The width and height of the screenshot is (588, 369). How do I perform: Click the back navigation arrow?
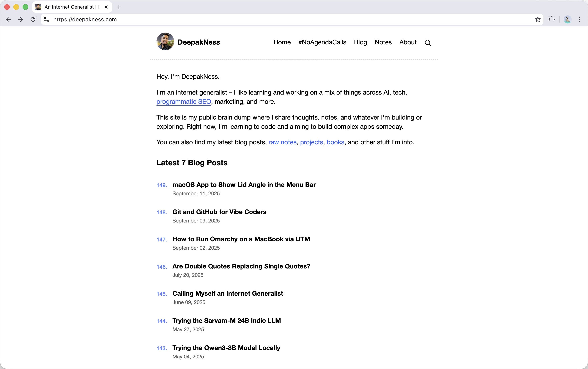(x=8, y=19)
